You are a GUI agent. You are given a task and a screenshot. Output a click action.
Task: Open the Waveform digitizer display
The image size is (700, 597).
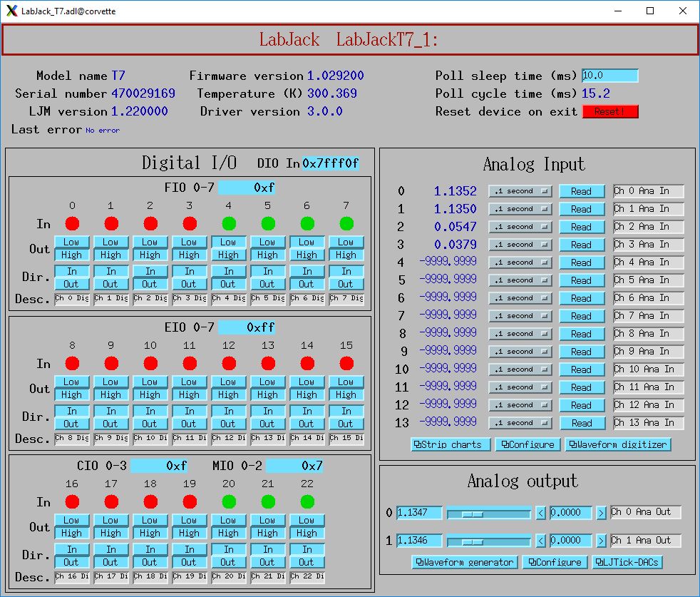[618, 444]
